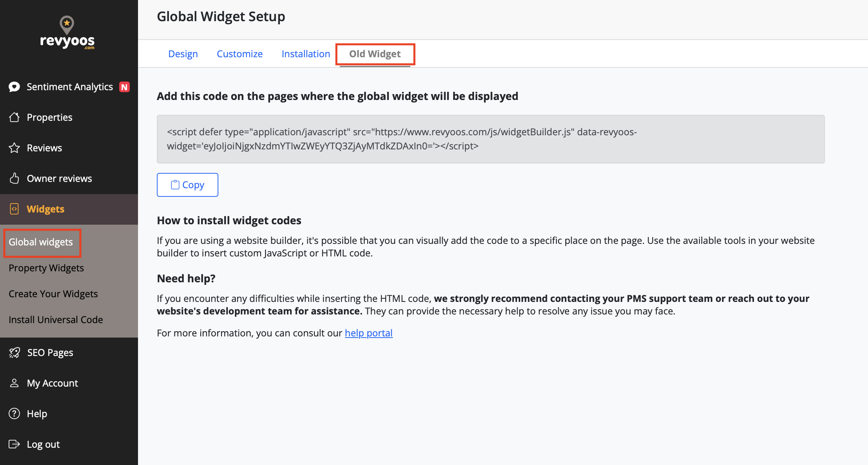
Task: Click the SEO Pages rocket icon
Action: pyautogui.click(x=15, y=352)
